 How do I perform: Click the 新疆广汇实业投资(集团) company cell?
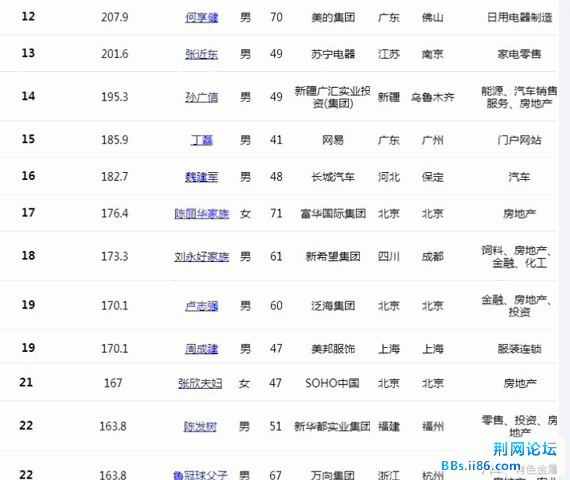(333, 97)
